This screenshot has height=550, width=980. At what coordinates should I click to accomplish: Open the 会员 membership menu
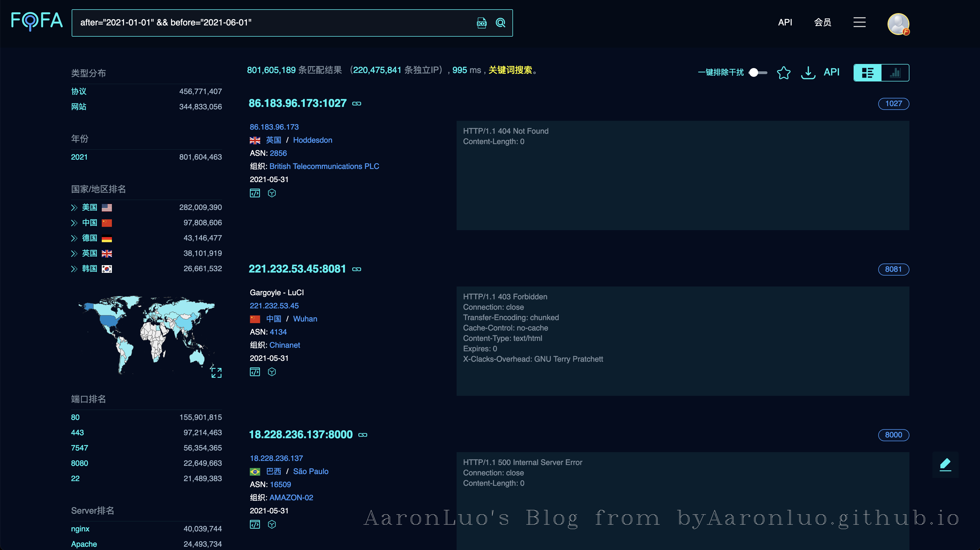click(x=822, y=22)
